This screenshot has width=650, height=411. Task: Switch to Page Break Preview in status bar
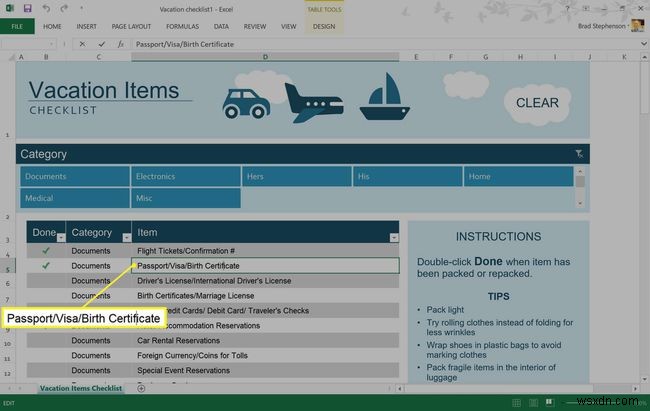pos(550,403)
